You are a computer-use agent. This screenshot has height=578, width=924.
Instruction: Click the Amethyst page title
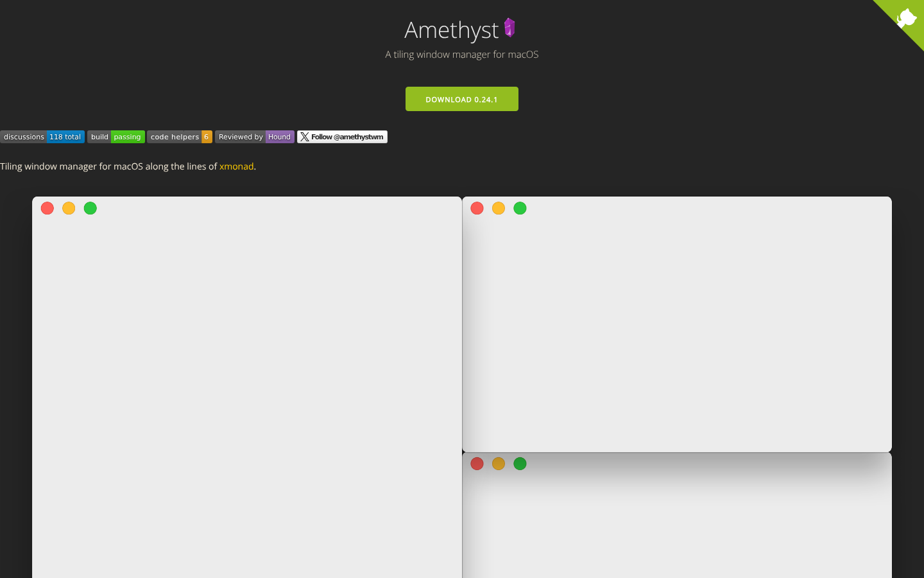tap(452, 30)
